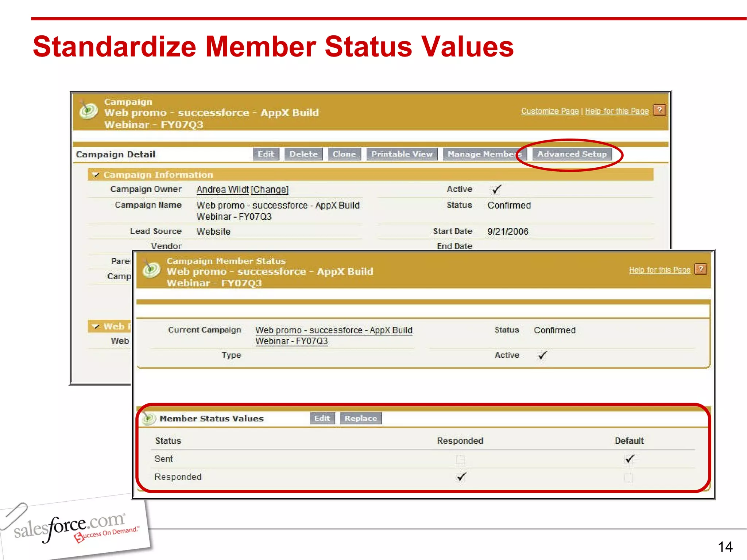Click the Current Campaign field label
Viewport: 747px width, 560px height.
tap(205, 330)
